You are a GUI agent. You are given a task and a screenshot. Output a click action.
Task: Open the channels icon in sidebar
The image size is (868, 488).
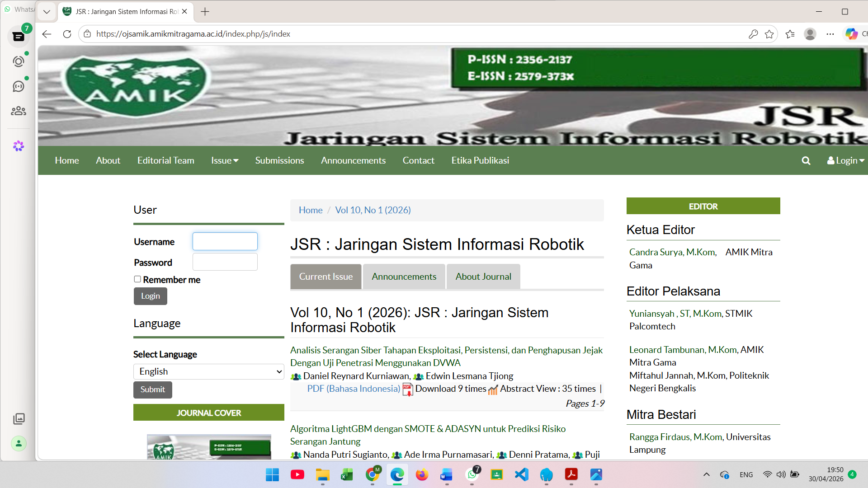pos(19,86)
